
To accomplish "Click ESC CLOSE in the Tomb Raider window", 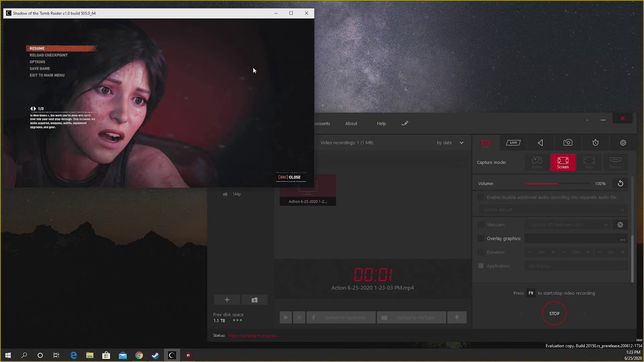I will click(x=289, y=177).
